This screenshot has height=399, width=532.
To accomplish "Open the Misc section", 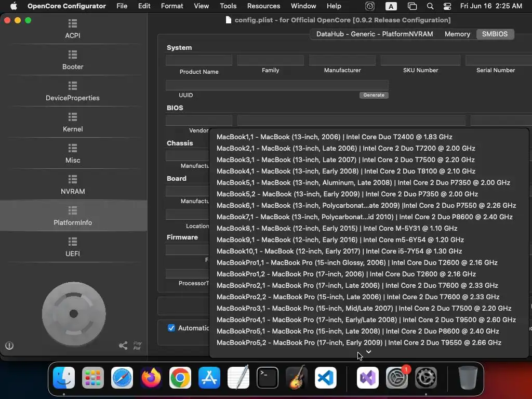I will 73,154.
